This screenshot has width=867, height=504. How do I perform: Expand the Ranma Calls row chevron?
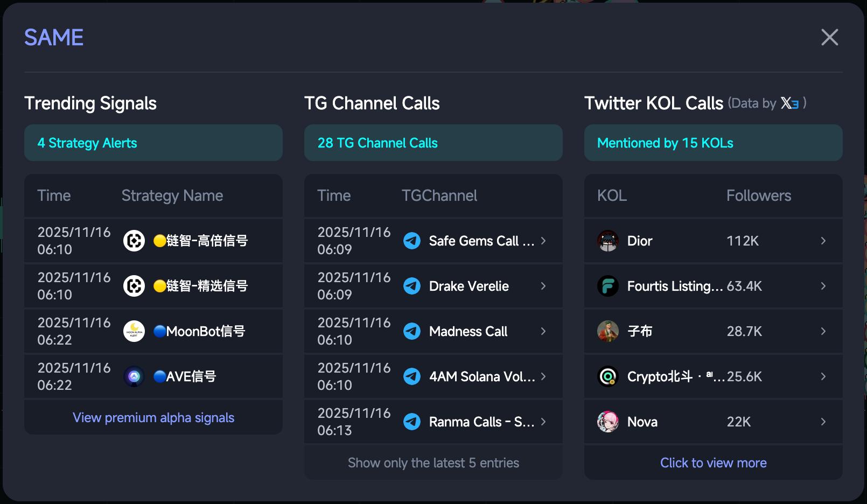[543, 422]
